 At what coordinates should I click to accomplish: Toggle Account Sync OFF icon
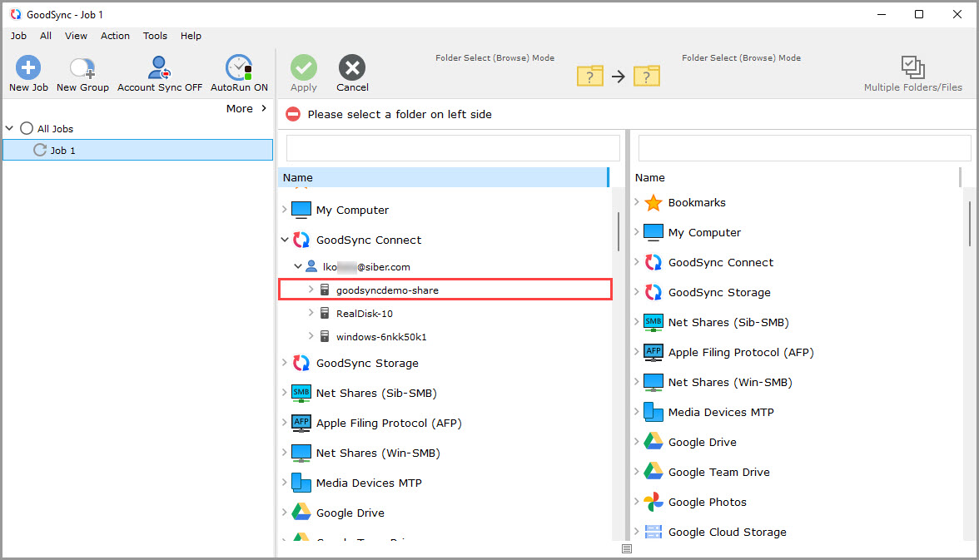click(x=159, y=67)
